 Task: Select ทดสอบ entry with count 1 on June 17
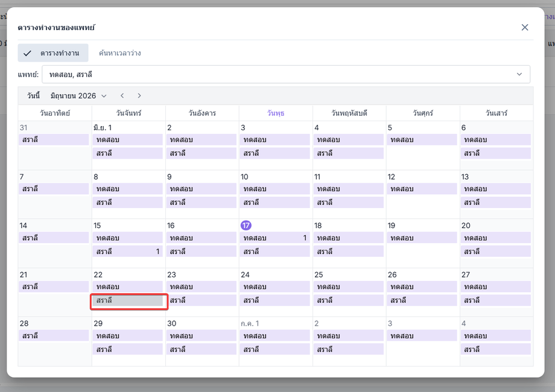click(x=274, y=238)
